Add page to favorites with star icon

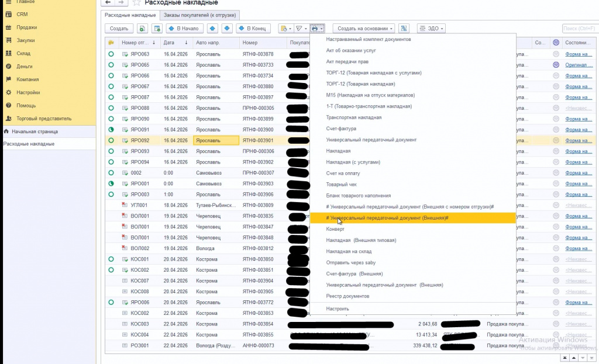click(x=136, y=3)
